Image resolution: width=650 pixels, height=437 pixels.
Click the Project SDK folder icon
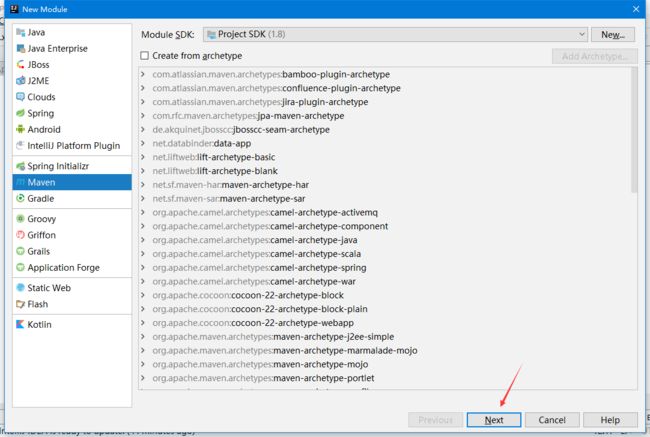tap(211, 34)
